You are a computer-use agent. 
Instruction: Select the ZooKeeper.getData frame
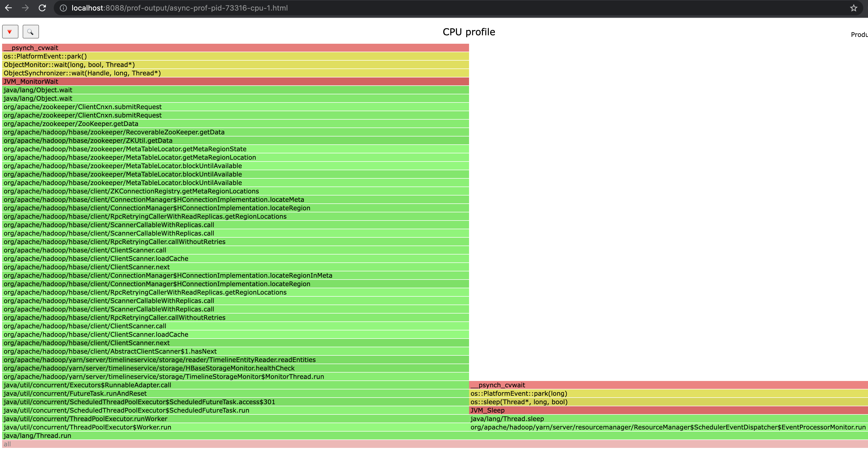coord(235,124)
